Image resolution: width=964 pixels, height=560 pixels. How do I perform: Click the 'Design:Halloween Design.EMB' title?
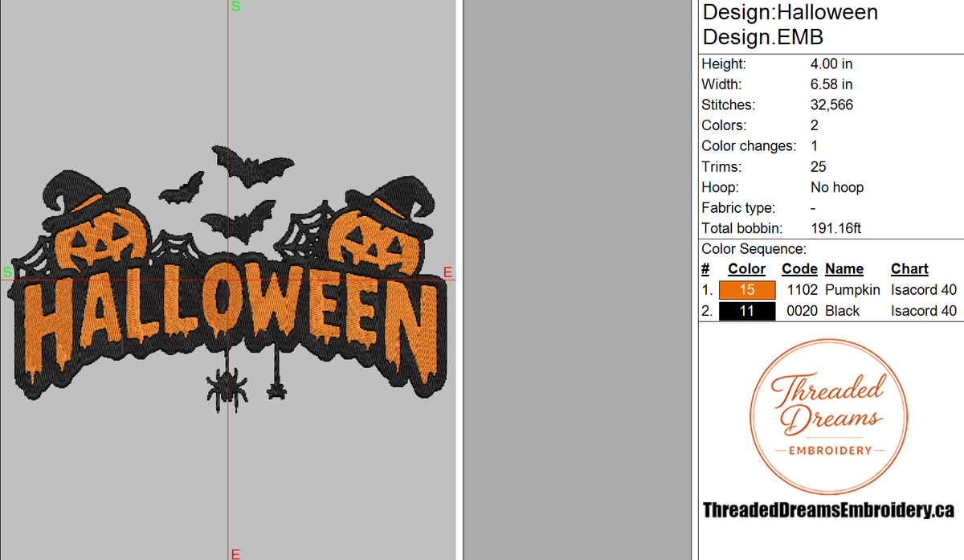[790, 25]
